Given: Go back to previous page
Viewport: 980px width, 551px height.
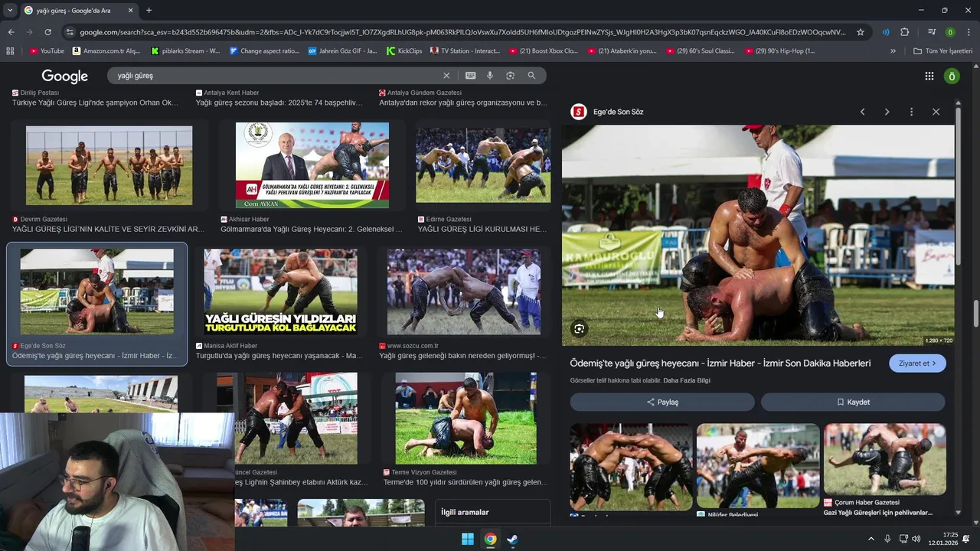Looking at the screenshot, I should coord(11,32).
